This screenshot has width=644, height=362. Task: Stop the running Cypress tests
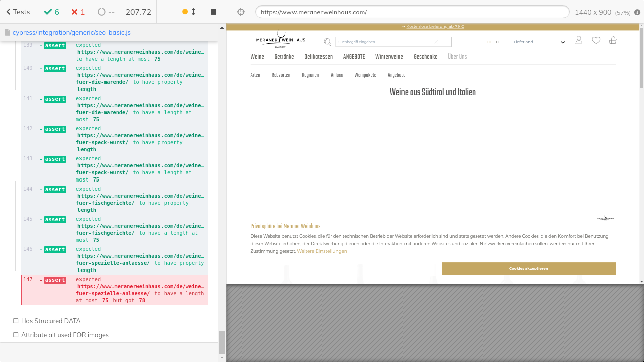point(213,12)
